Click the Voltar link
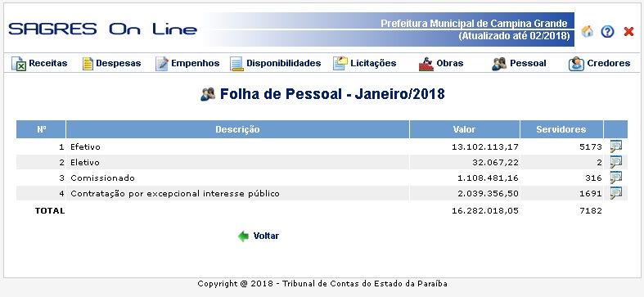The width and height of the screenshot is (644, 297). tap(266, 236)
